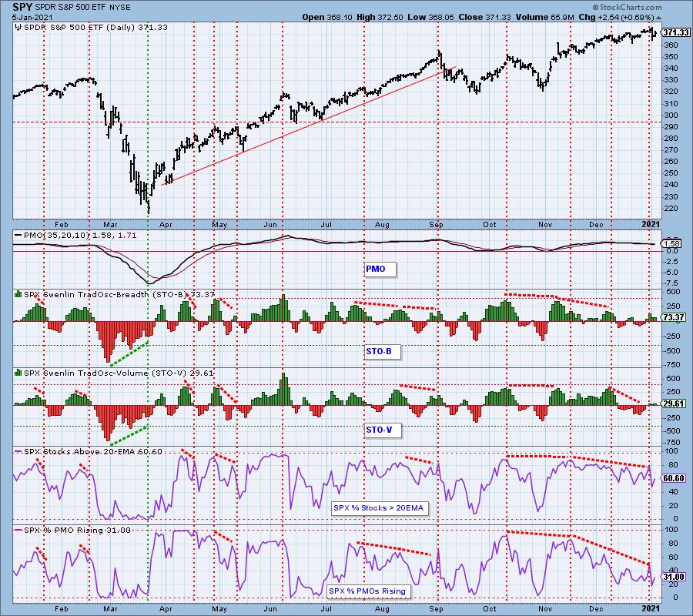This screenshot has height=616, width=693.
Task: Click the 2021 label on bottom time axis
Action: click(x=650, y=609)
